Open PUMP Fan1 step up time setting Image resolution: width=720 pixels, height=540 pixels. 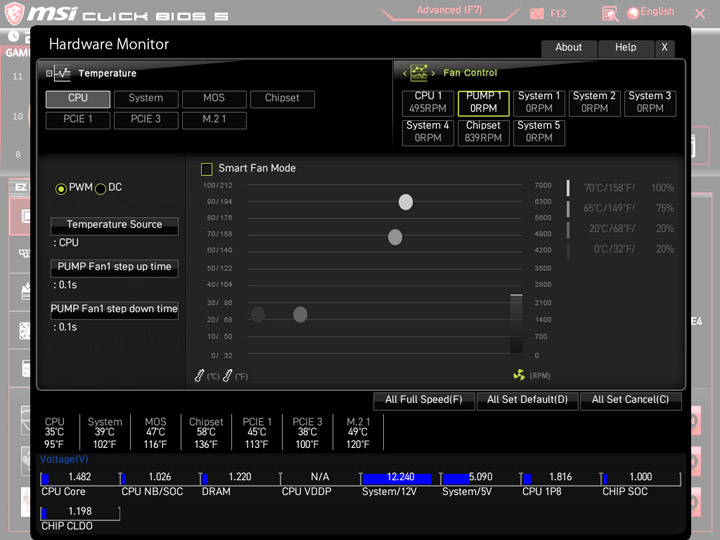(x=114, y=268)
